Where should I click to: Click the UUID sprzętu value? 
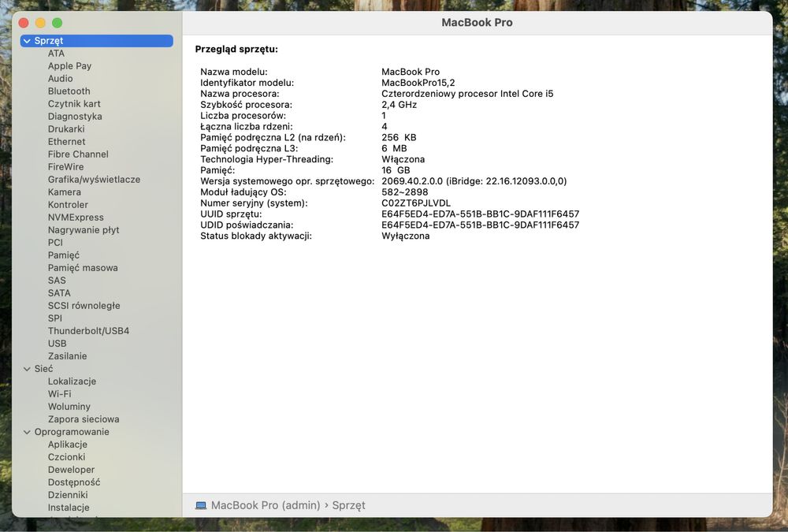pyautogui.click(x=480, y=214)
